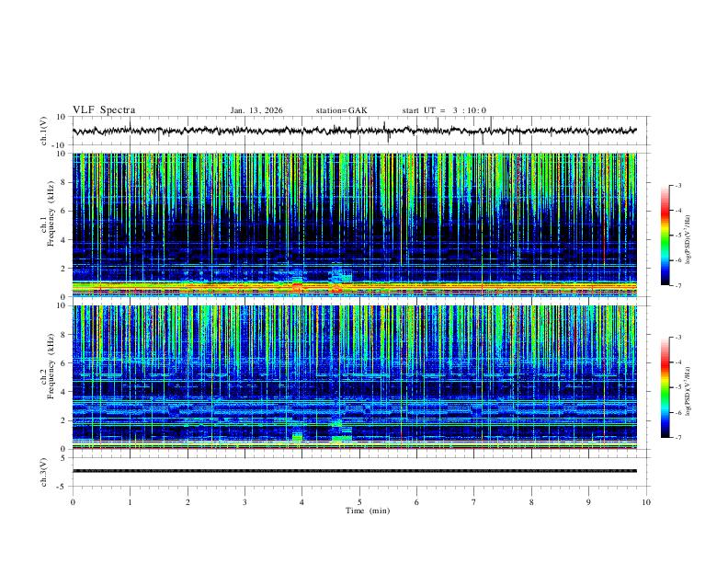This screenshot has height=563, width=728.
Task: Click the time axis tick label "7"
Action: [474, 502]
